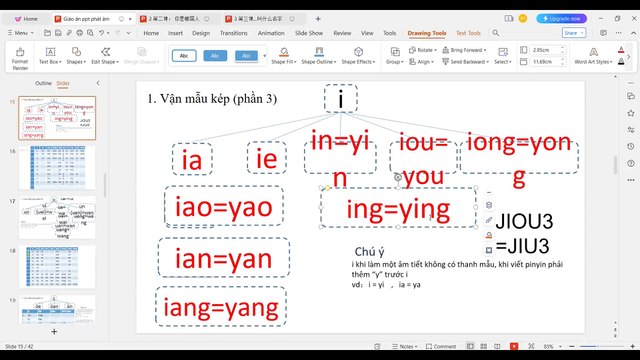Click the Open folder quick-access icon
The width and height of the screenshot is (640, 360).
pyautogui.click(x=47, y=33)
